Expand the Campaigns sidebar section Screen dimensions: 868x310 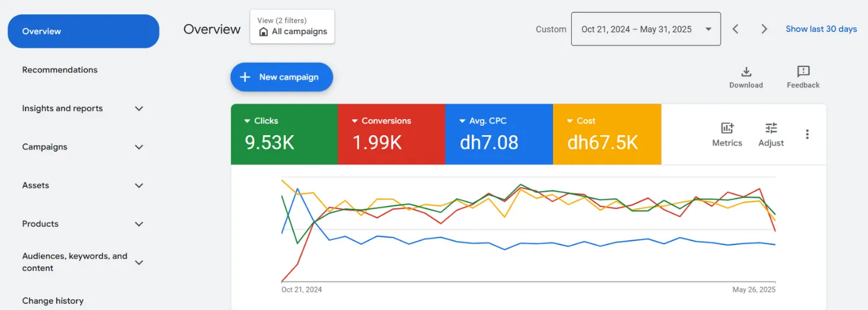pos(139,147)
